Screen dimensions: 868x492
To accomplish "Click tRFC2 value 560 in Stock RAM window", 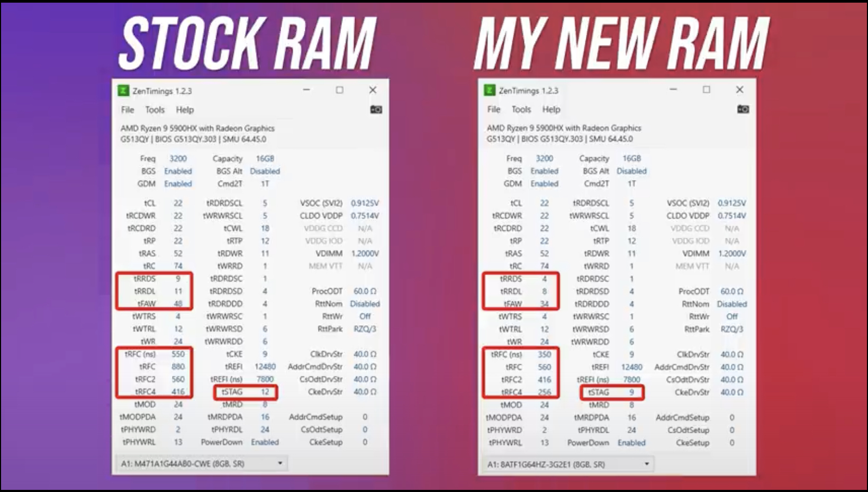I will [178, 379].
